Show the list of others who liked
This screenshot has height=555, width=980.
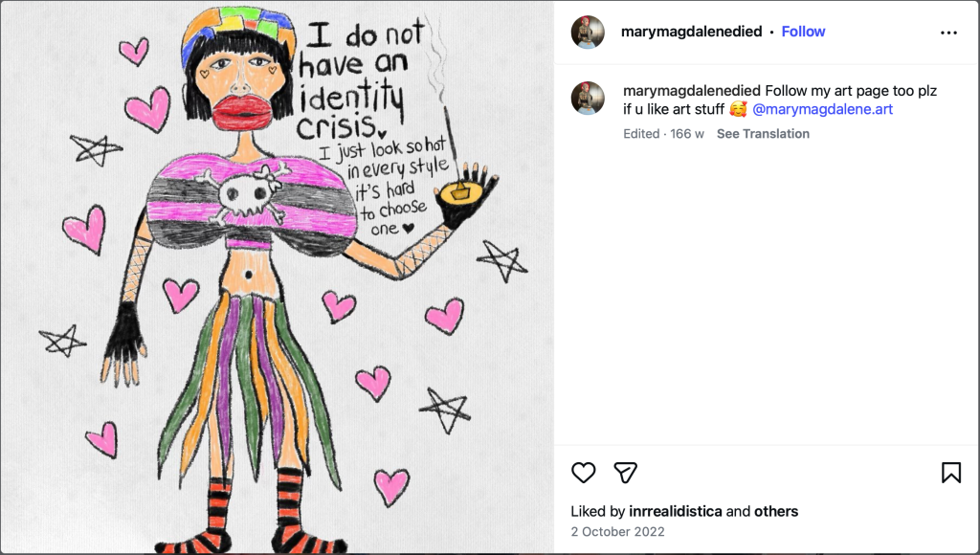tap(776, 511)
